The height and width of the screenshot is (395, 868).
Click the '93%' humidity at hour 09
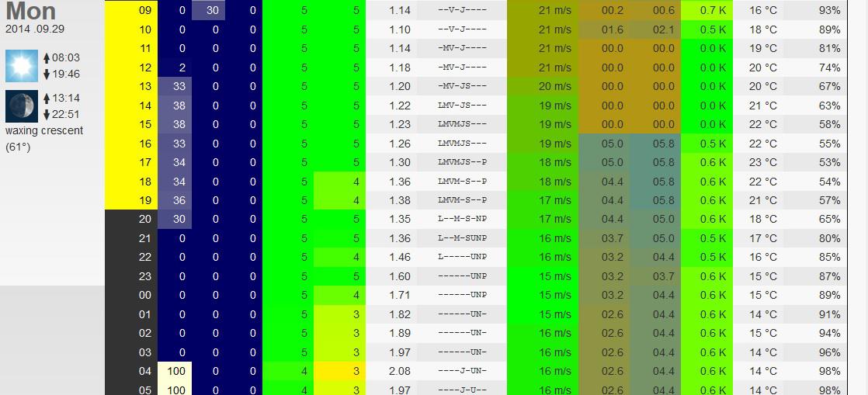click(x=830, y=11)
